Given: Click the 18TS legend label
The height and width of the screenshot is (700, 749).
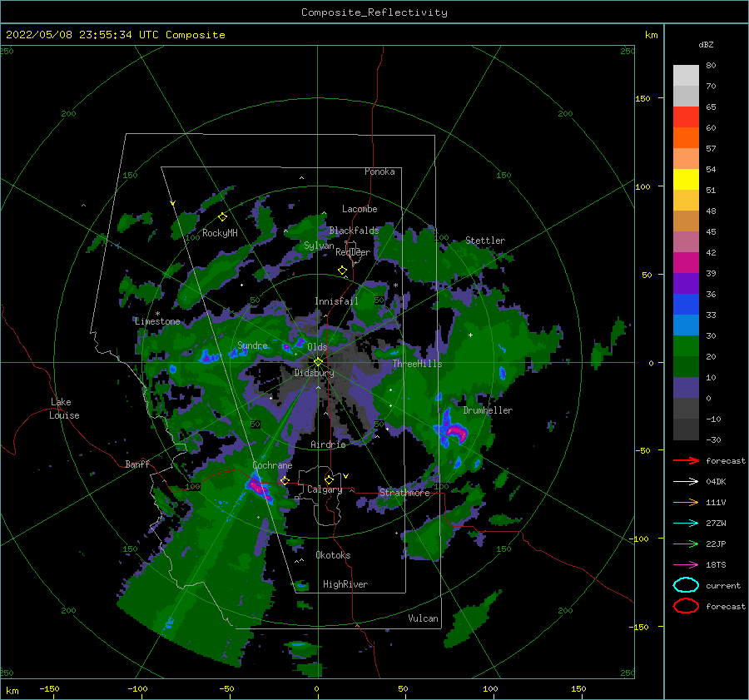Looking at the screenshot, I should click(716, 565).
